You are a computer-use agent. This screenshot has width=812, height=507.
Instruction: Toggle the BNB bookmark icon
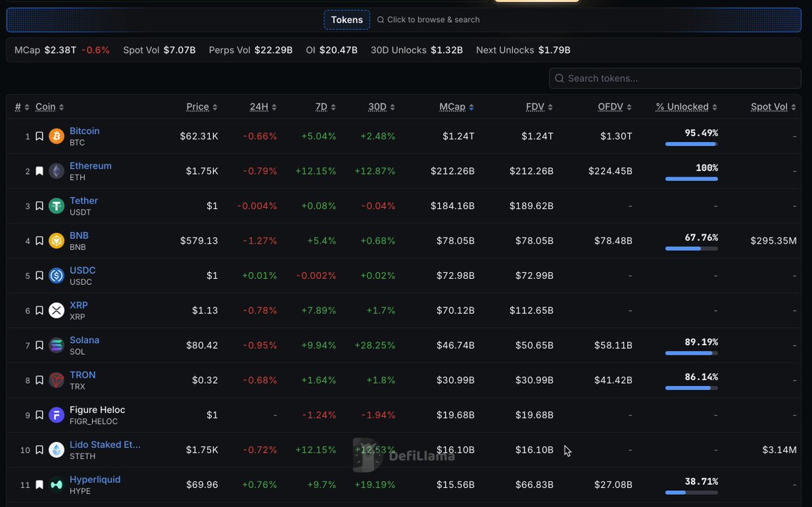pos(39,241)
